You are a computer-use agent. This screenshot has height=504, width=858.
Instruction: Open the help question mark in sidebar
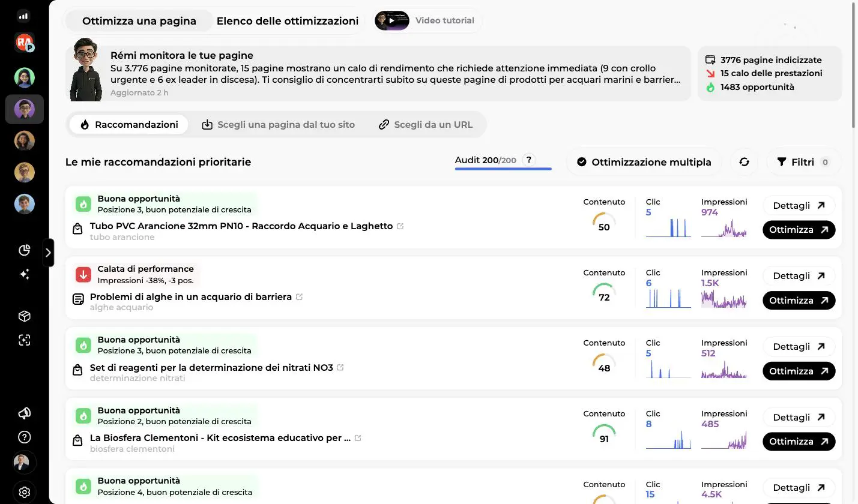coord(24,437)
